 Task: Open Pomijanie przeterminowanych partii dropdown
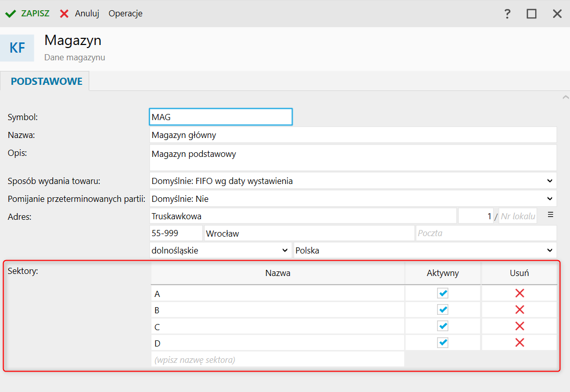tap(550, 199)
